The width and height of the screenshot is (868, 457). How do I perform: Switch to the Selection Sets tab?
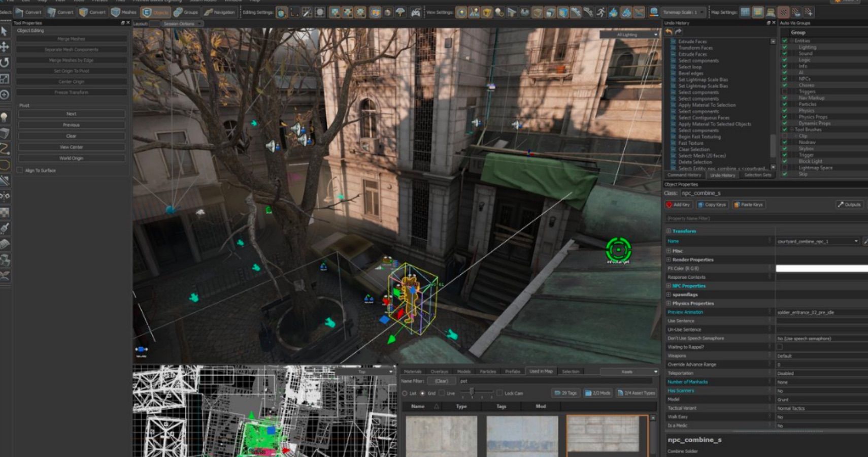(x=757, y=175)
